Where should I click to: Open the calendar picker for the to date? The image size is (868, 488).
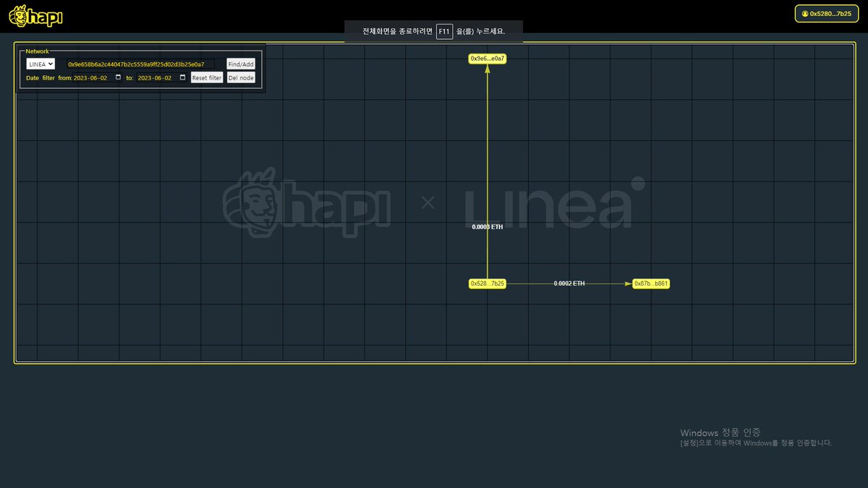[182, 77]
